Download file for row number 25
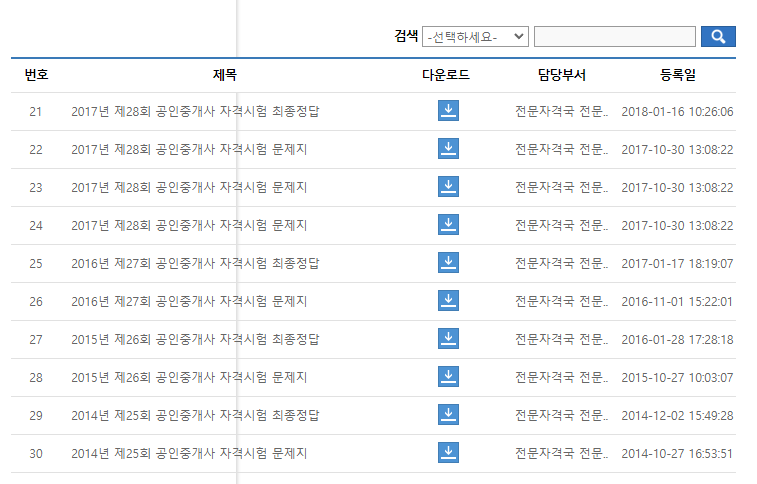 pyautogui.click(x=448, y=263)
